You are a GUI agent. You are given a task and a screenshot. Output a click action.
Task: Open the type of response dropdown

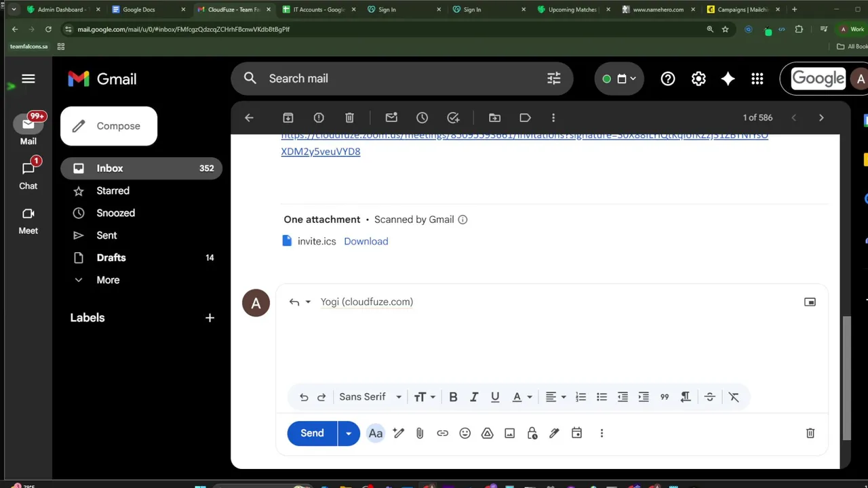pos(300,302)
